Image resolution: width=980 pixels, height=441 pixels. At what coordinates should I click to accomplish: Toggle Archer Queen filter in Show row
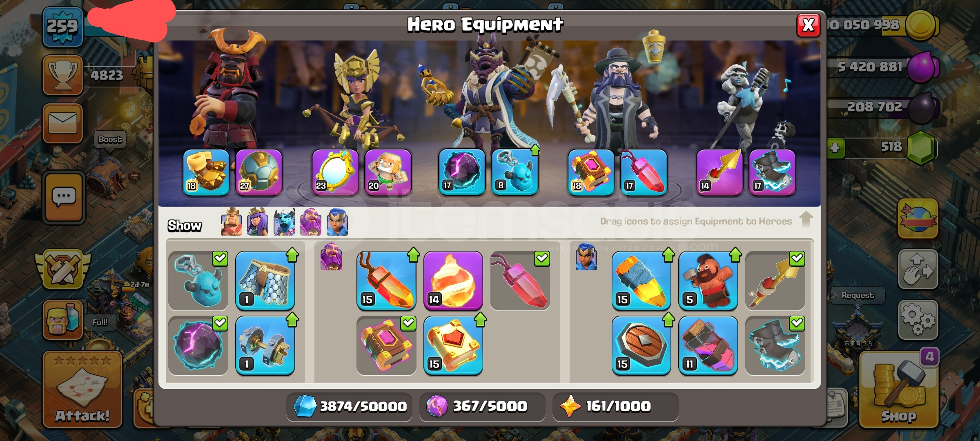(x=258, y=222)
